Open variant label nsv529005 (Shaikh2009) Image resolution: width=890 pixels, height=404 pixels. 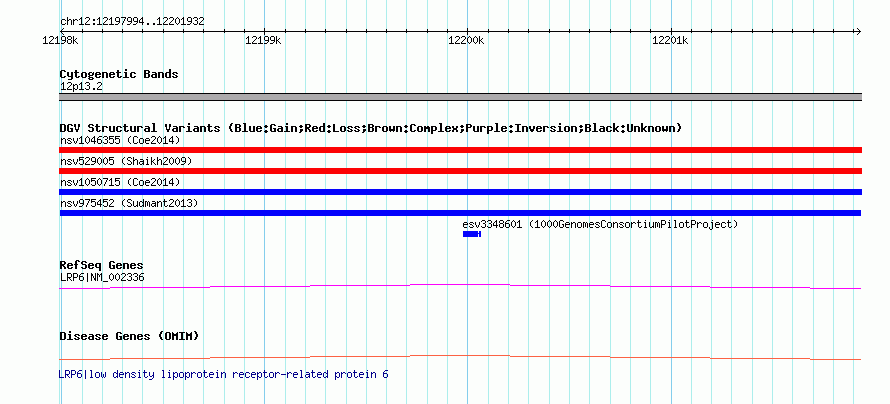click(126, 161)
